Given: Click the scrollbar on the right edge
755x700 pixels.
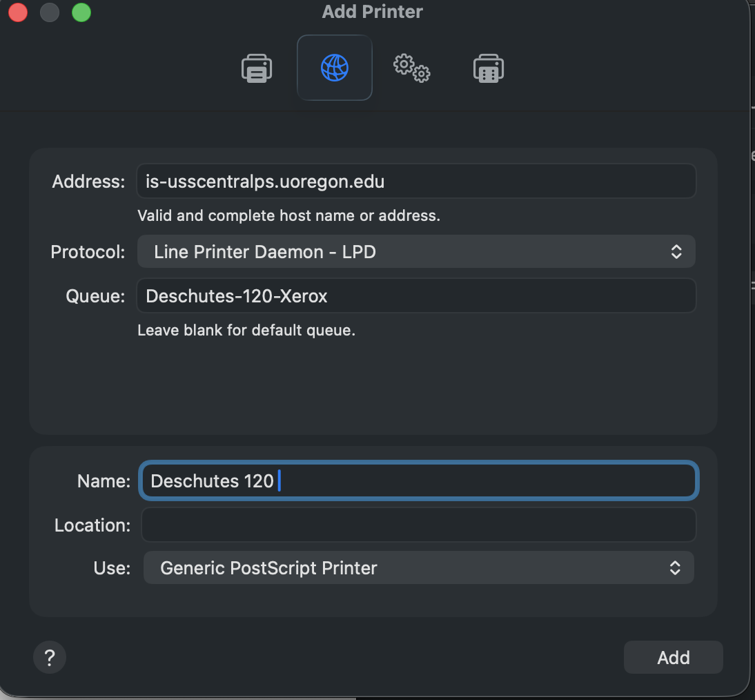Looking at the screenshot, I should pyautogui.click(x=751, y=345).
